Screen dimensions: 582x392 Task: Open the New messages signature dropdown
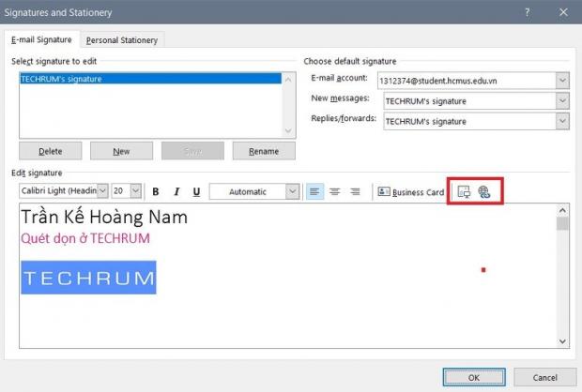561,100
